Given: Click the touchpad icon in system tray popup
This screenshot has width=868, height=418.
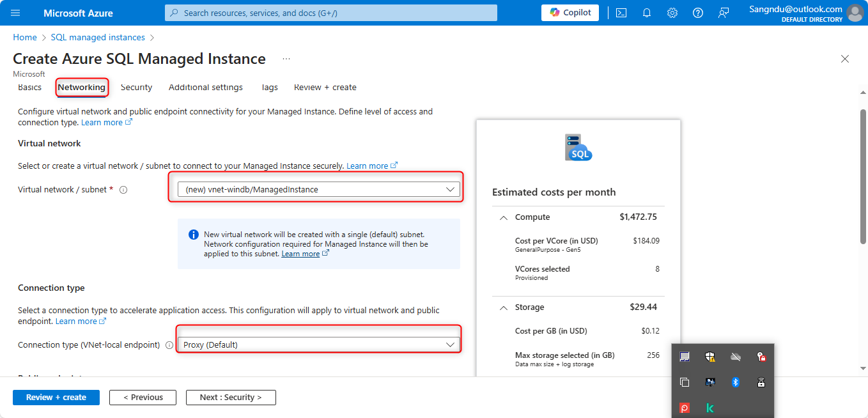Looking at the screenshot, I should click(685, 357).
